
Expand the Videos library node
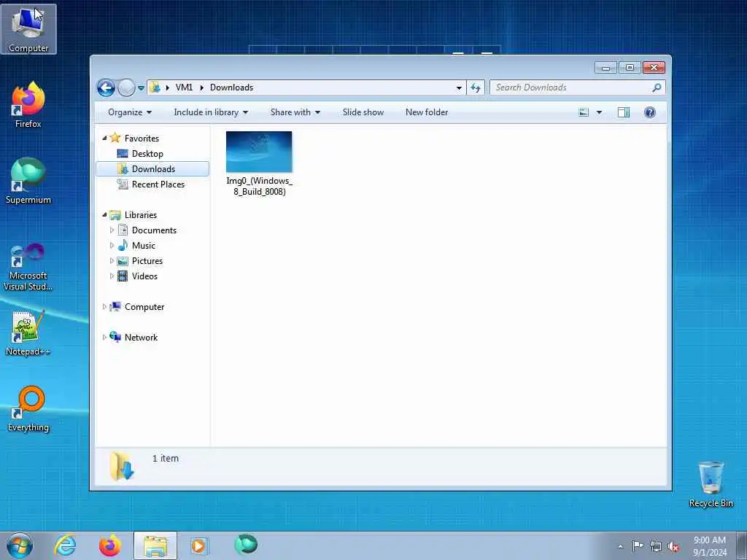pyautogui.click(x=112, y=276)
